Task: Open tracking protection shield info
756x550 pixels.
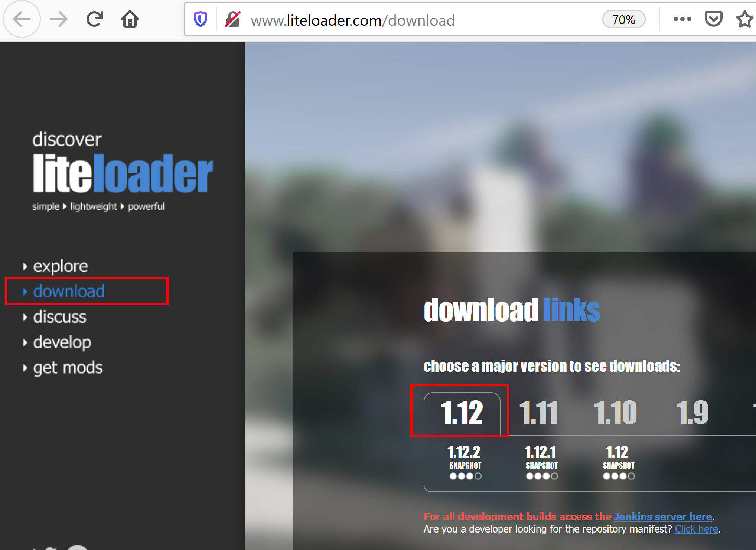Action: tap(201, 19)
